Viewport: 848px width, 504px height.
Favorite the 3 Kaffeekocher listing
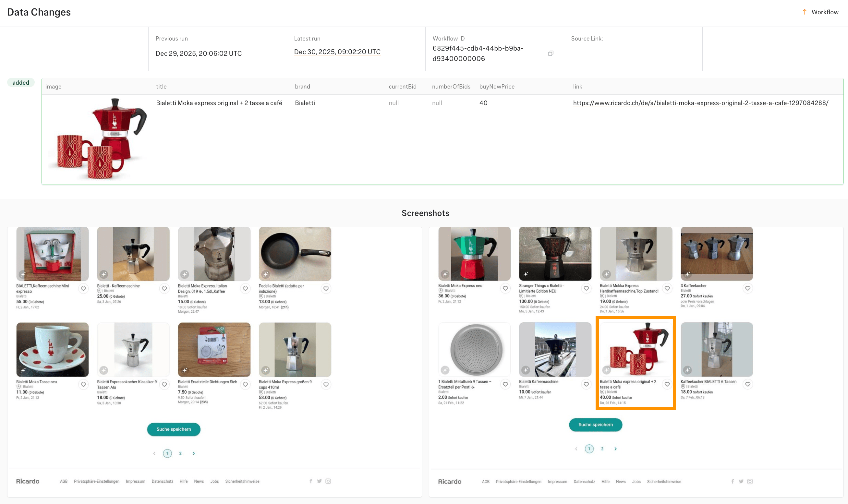748,288
